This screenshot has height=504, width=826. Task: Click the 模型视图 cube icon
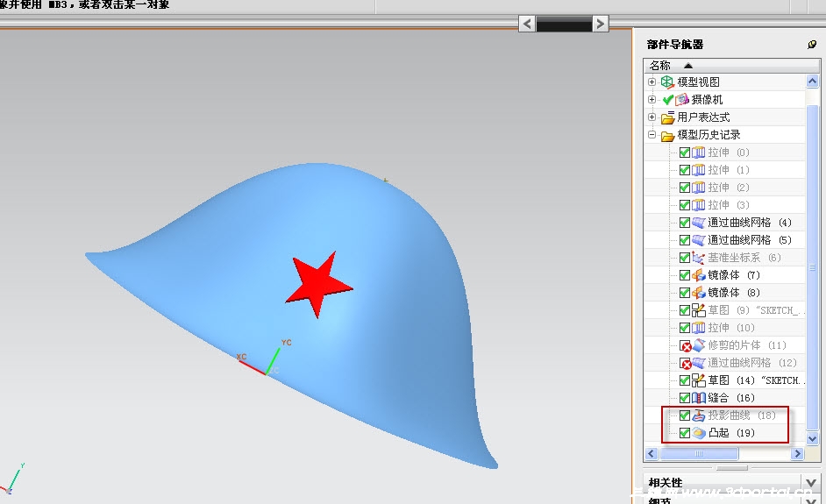pyautogui.click(x=667, y=82)
